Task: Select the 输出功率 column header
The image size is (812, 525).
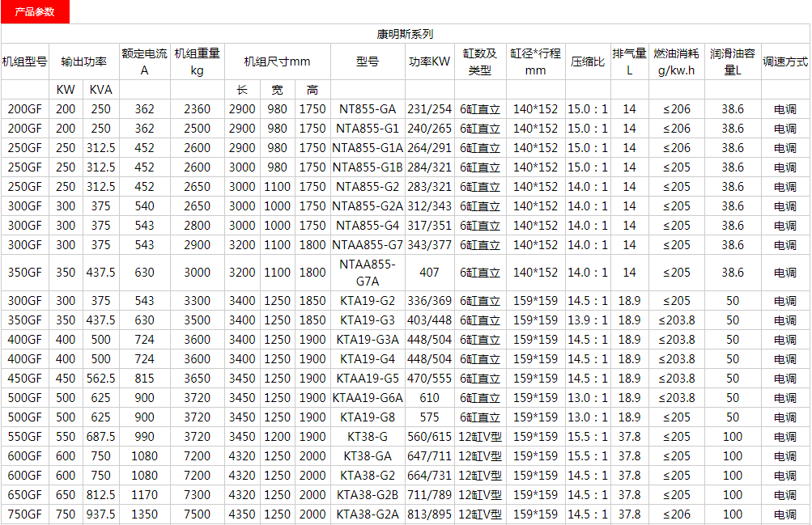Action: (x=84, y=62)
